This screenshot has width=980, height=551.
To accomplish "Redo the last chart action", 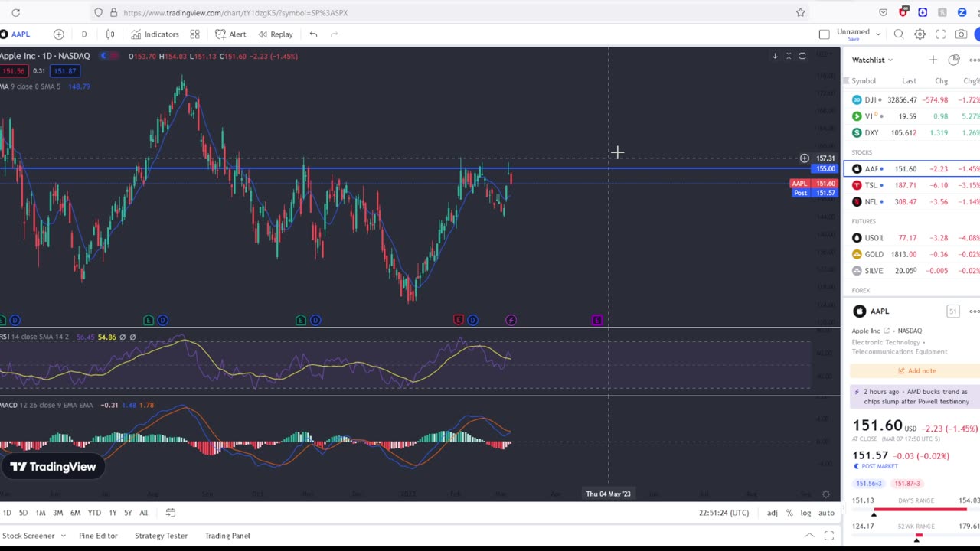I will click(335, 34).
